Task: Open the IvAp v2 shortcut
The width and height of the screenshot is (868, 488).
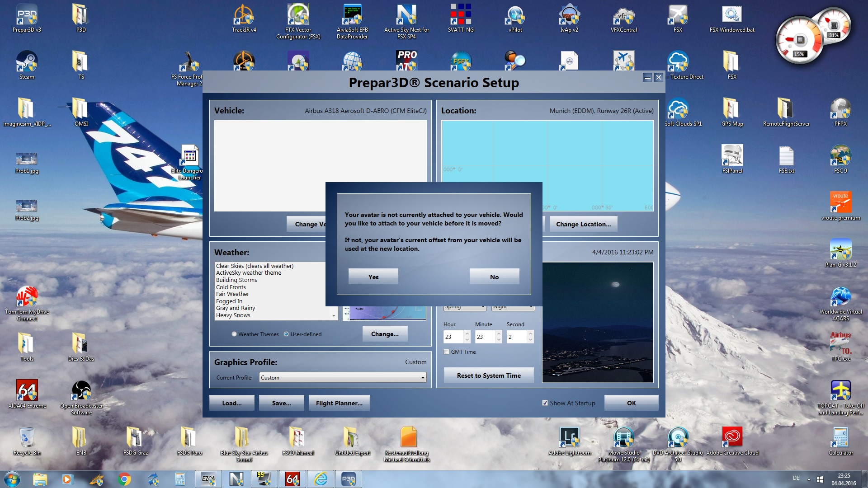Action: [x=569, y=18]
